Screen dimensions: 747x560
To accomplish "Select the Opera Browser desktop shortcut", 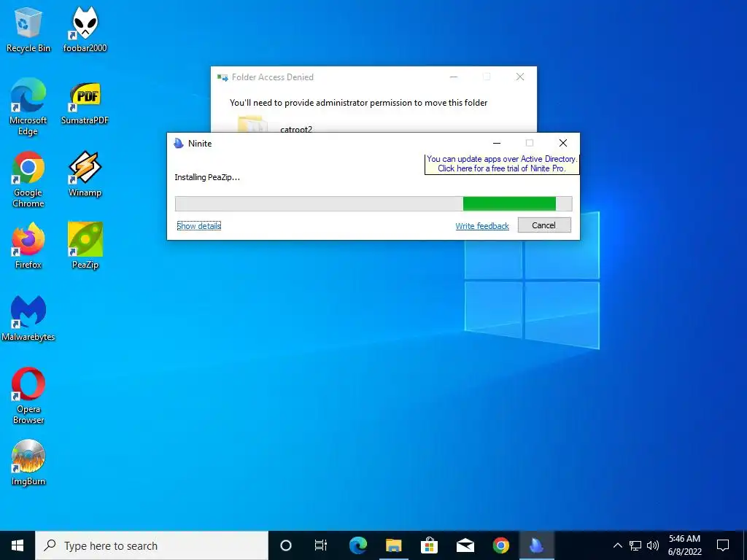I will (28, 396).
